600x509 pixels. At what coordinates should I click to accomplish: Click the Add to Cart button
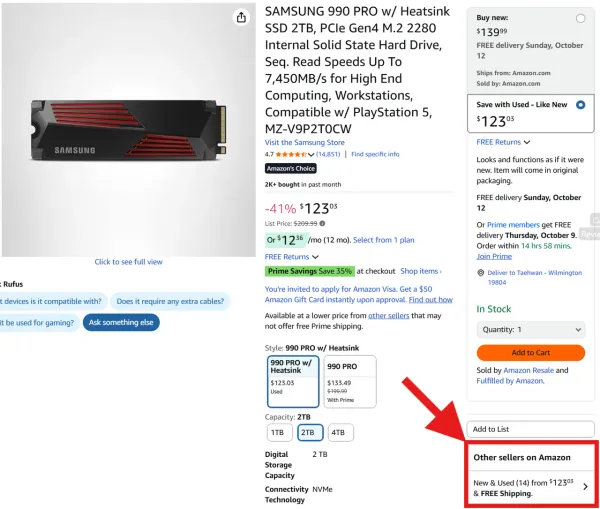pos(530,352)
